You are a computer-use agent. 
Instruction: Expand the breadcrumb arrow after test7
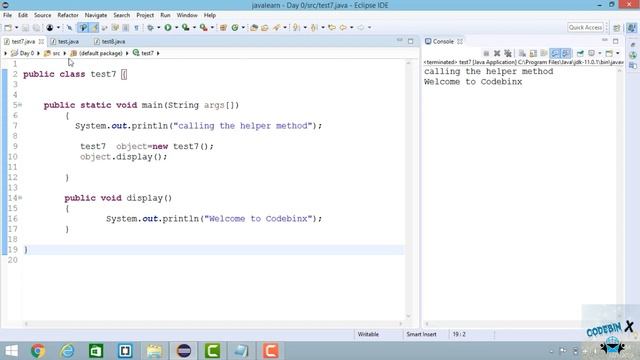pyautogui.click(x=158, y=53)
